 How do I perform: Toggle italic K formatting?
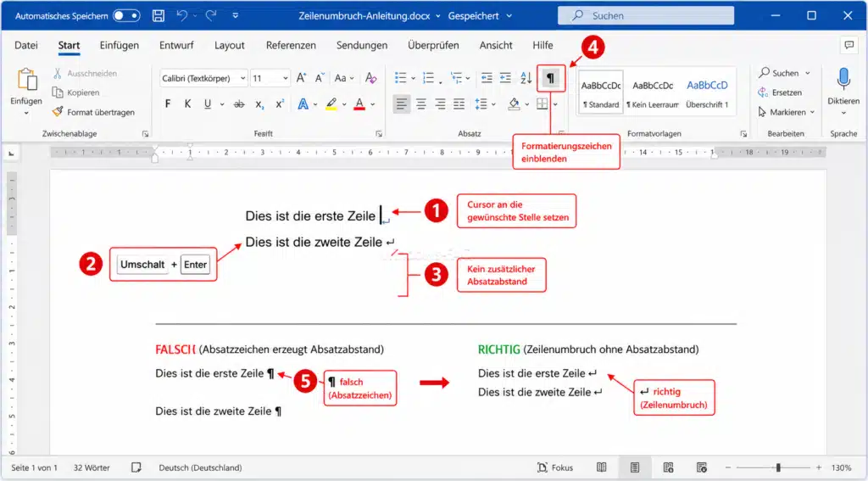click(x=187, y=103)
